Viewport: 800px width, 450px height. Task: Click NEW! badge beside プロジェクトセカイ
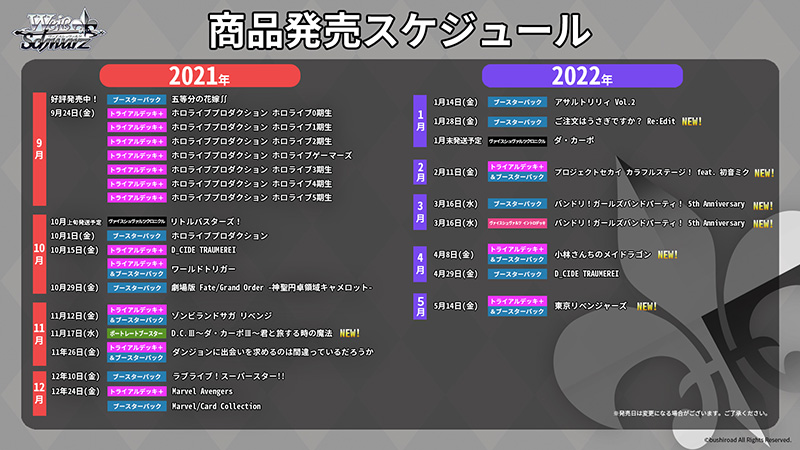tap(764, 173)
